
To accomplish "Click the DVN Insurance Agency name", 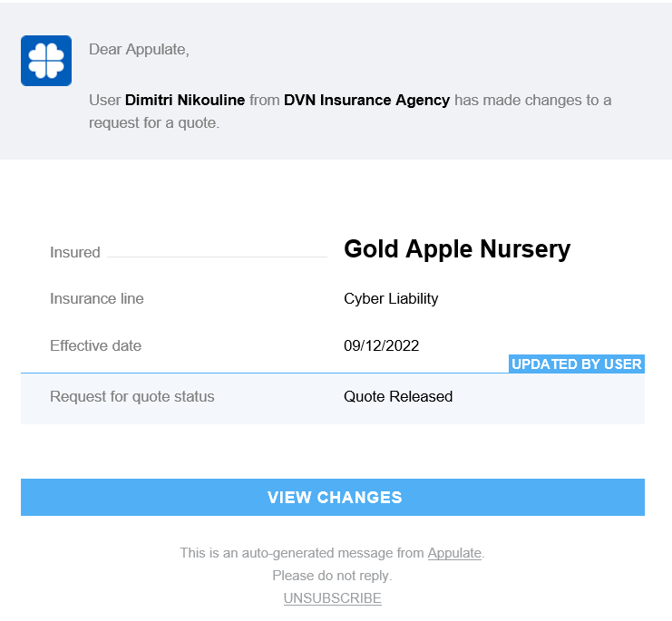I will (x=366, y=100).
